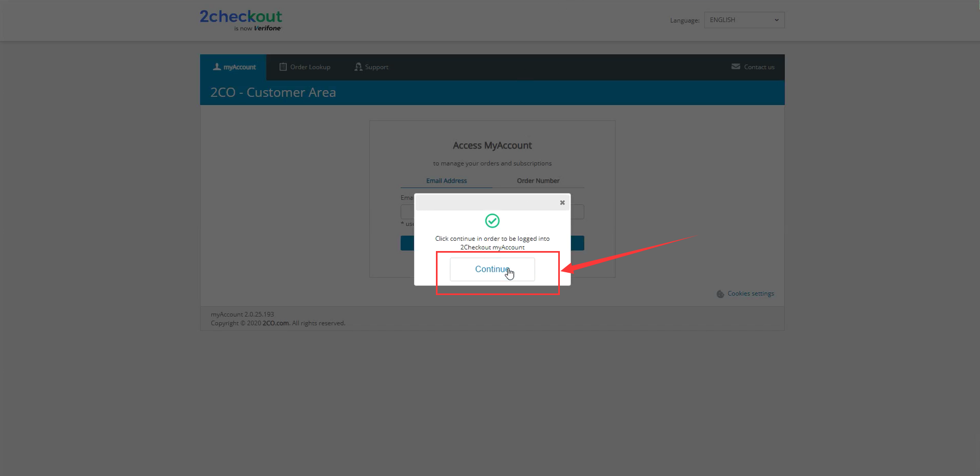
Task: Click the Order Lookup clipboard icon
Action: click(x=283, y=67)
